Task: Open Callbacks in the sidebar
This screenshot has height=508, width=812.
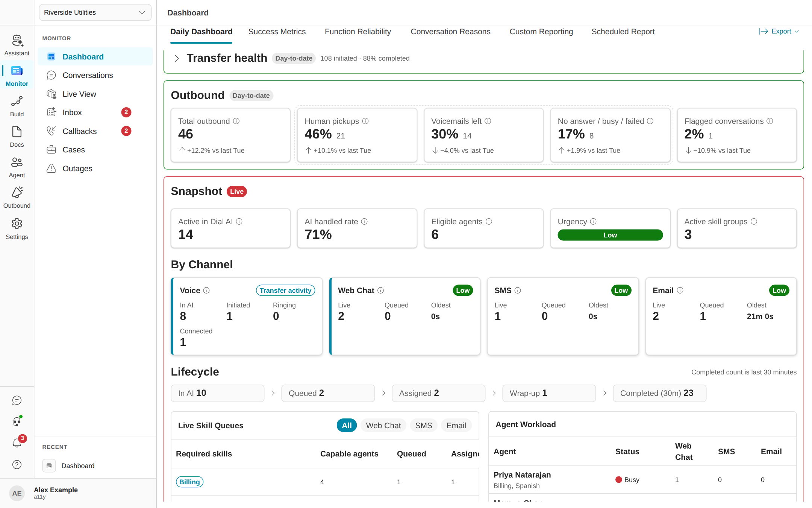Action: 95,131
